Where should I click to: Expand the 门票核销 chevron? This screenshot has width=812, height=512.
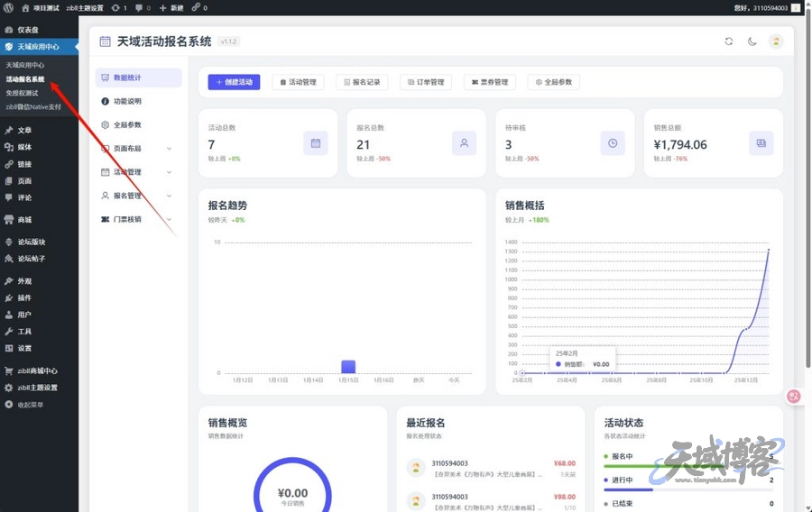pos(169,219)
